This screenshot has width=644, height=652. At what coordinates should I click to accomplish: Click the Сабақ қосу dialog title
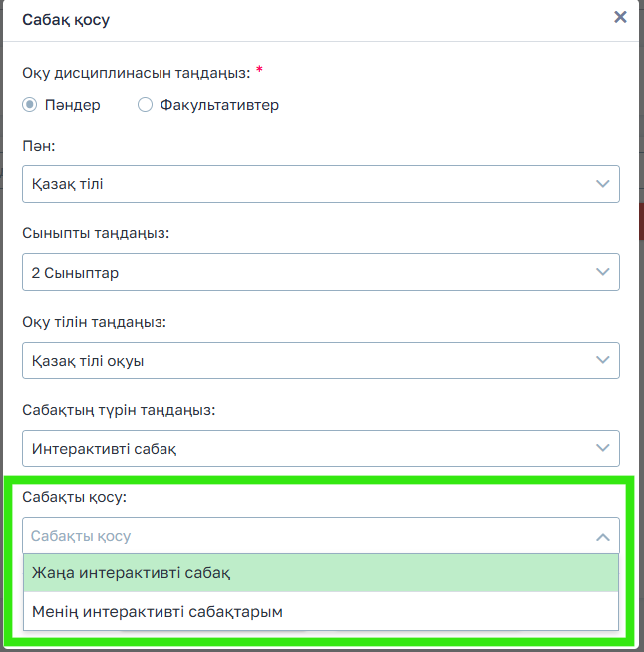tap(66, 18)
